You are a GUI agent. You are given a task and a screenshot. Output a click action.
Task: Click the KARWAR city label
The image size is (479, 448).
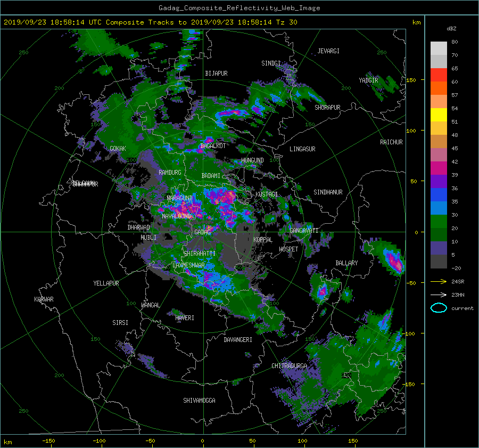click(44, 299)
